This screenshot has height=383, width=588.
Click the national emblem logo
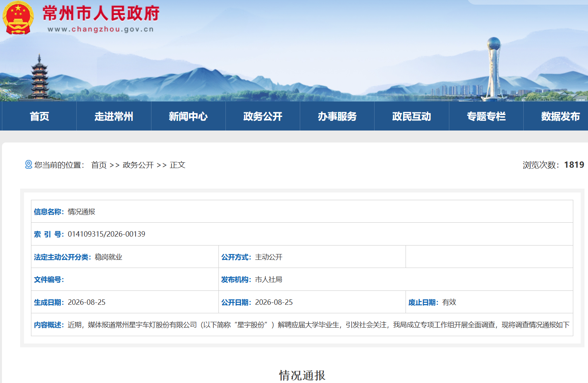[17, 17]
